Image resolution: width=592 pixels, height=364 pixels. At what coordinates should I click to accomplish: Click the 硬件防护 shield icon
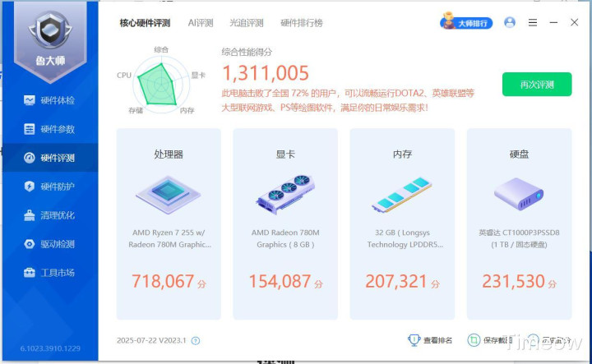(29, 187)
